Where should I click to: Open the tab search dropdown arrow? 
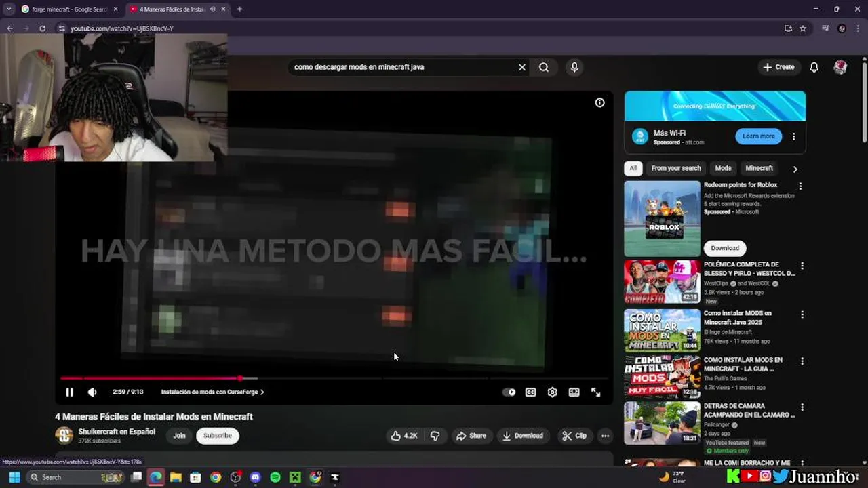(8, 9)
